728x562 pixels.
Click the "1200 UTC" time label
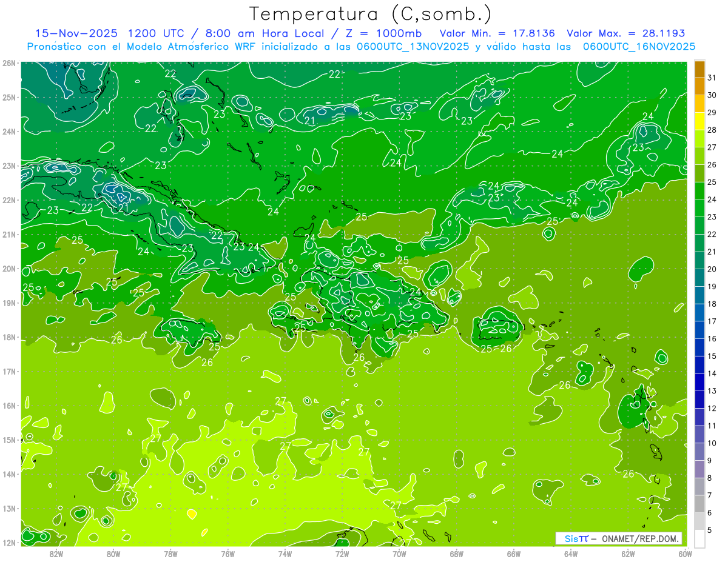pyautogui.click(x=155, y=33)
